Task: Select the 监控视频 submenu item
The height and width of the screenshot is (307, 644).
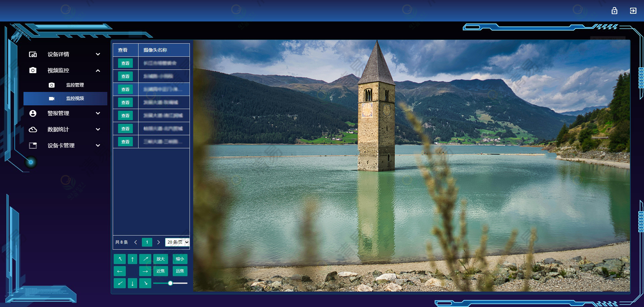Action: tap(75, 99)
